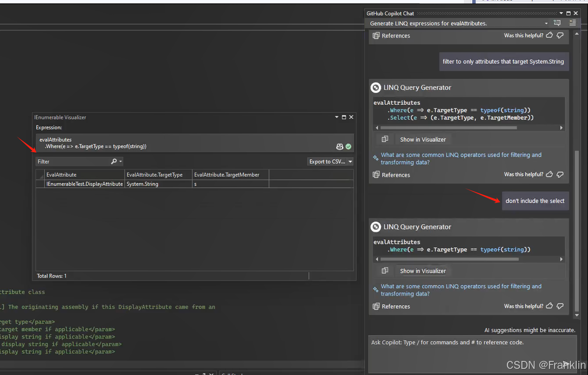This screenshot has height=375, width=588.
Task: Thumbs down the last Copilot response
Action: [560, 306]
